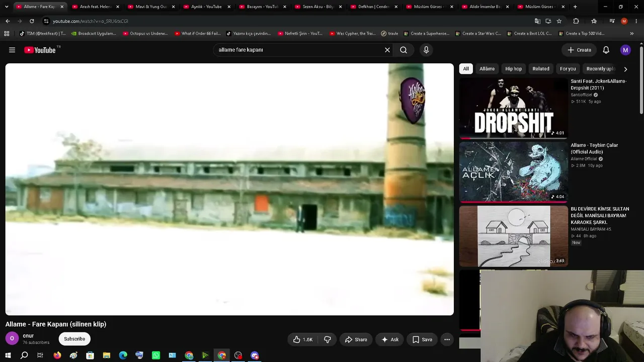Close the Arash feat. Helena tab
The height and width of the screenshot is (362, 644).
click(118, 7)
